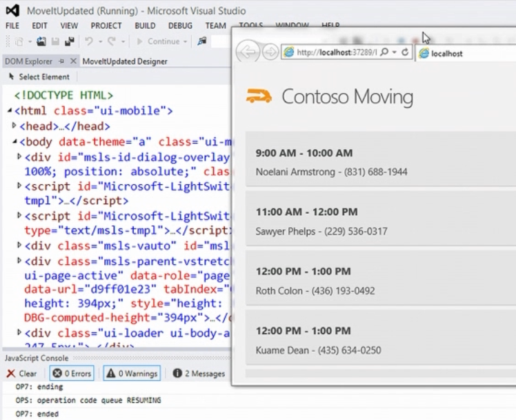Pin the DOM Explorer tab
The height and width of the screenshot is (420, 516).
pyautogui.click(x=61, y=61)
